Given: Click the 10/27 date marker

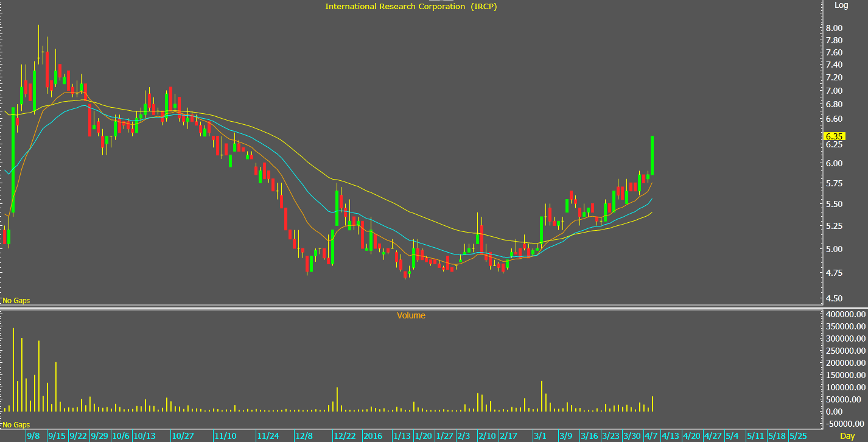Looking at the screenshot, I should coord(183,436).
